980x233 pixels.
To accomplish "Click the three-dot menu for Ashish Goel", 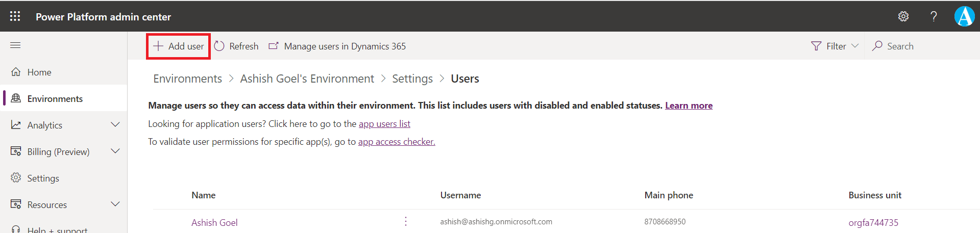I will pyautogui.click(x=406, y=221).
